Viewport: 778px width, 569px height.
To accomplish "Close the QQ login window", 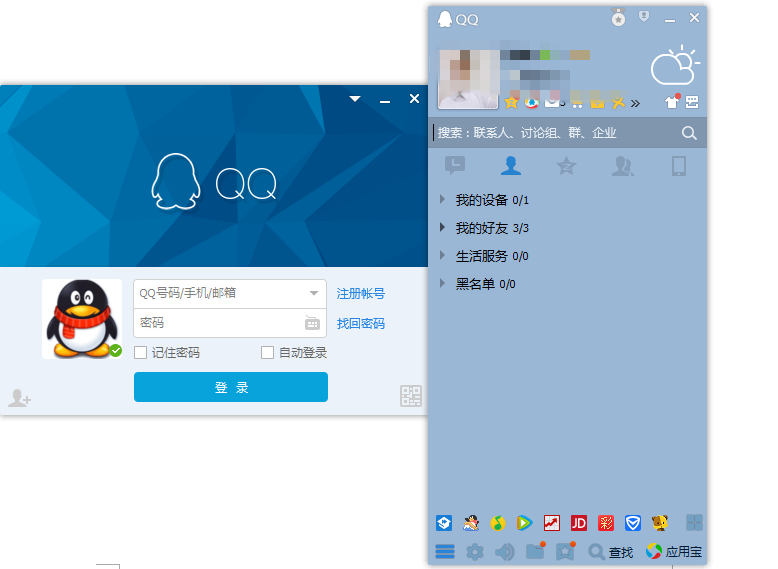I will tap(414, 99).
